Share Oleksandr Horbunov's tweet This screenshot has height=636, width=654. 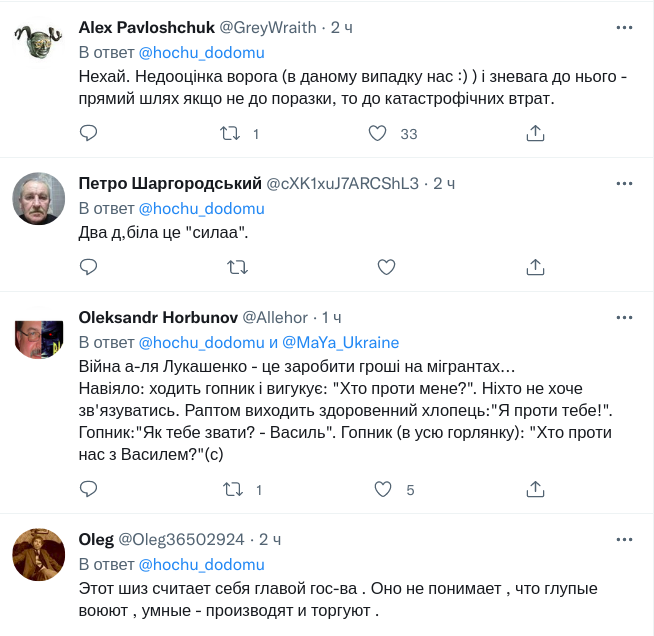point(534,489)
